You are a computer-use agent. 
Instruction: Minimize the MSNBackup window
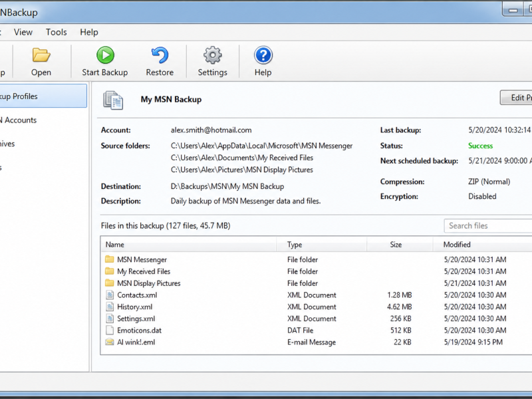(x=513, y=11)
